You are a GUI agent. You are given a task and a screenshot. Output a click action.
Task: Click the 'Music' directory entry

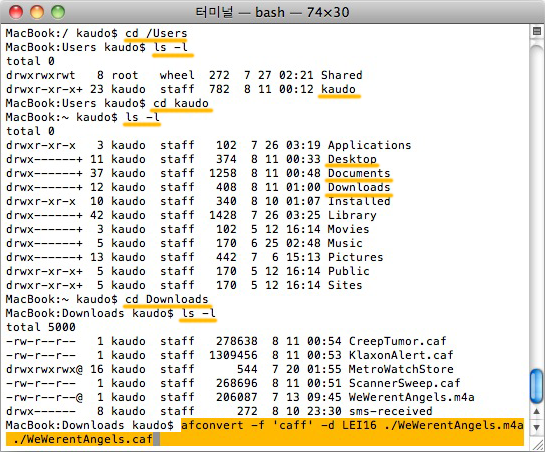(345, 243)
